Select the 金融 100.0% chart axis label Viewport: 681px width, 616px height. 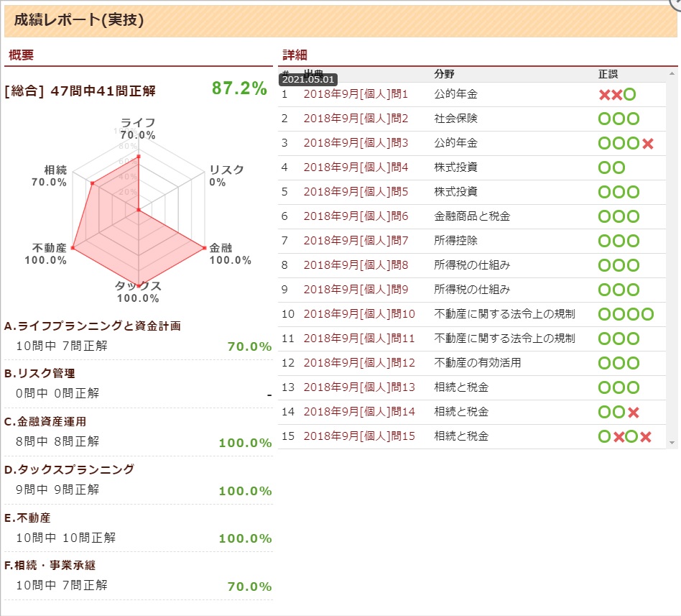pos(231,253)
